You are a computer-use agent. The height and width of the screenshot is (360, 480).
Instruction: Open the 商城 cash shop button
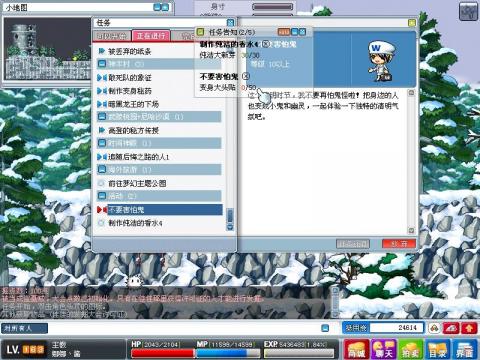(356, 349)
